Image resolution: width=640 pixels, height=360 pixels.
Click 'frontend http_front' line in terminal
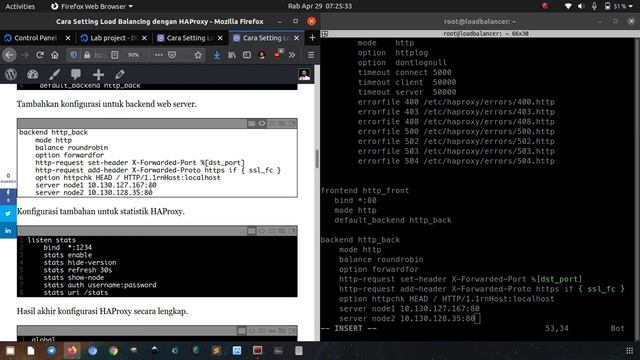pyautogui.click(x=364, y=191)
